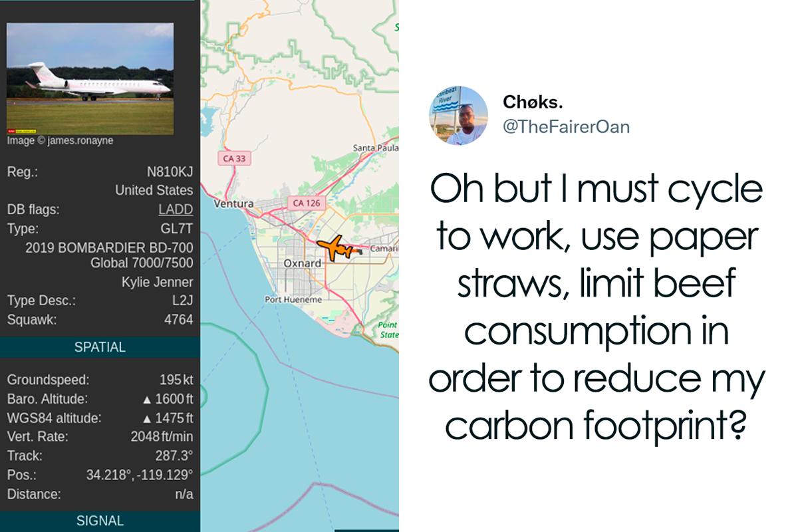Collapse the SPATIAL section header
The width and height of the screenshot is (798, 532).
point(100,347)
